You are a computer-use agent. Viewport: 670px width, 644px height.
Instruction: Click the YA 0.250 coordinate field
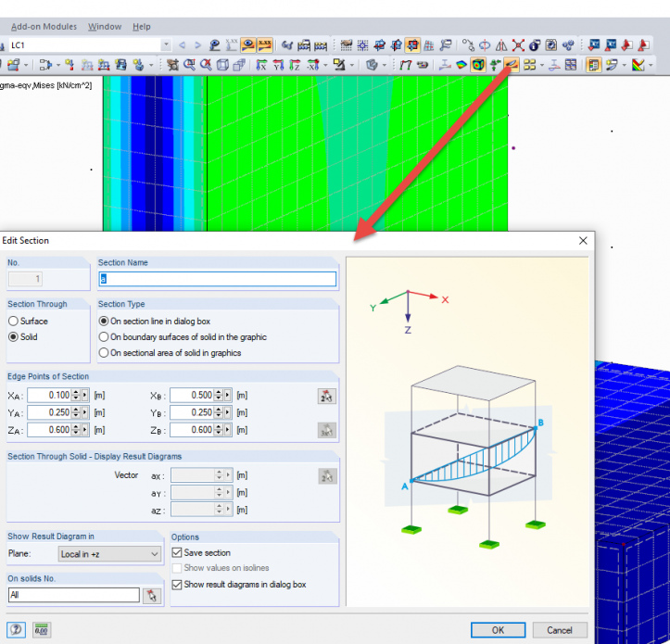pos(49,412)
